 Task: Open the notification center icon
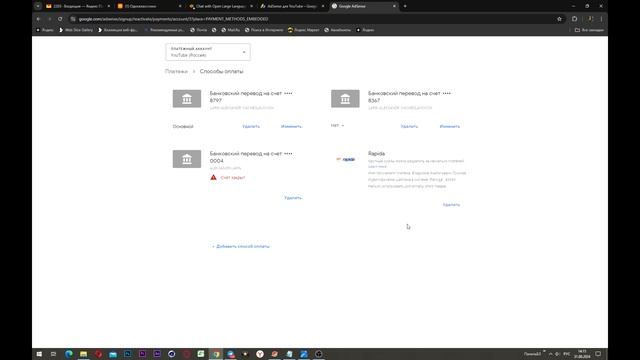(x=598, y=354)
